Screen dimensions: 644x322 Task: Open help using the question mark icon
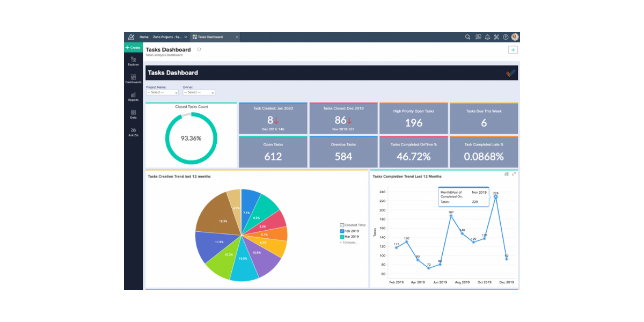click(505, 37)
